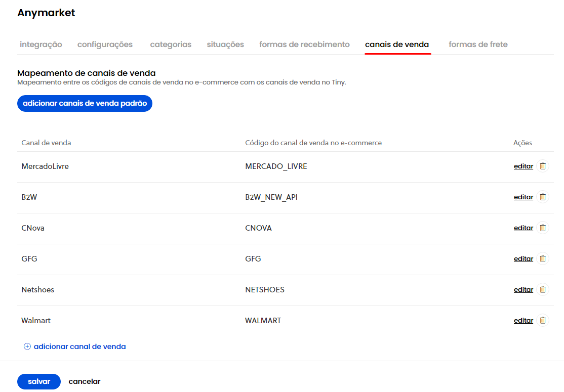Switch to the configurações tab
Image resolution: width=564 pixels, height=392 pixels.
coord(105,45)
